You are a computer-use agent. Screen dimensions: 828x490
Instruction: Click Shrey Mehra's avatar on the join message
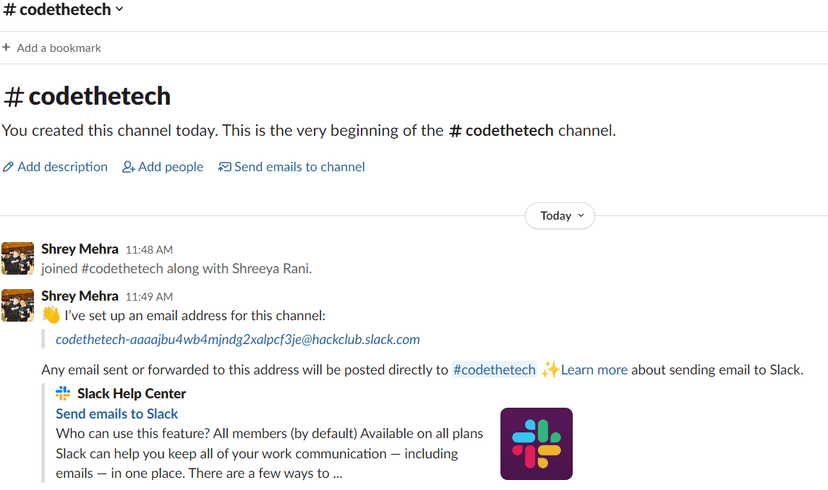pyautogui.click(x=18, y=258)
